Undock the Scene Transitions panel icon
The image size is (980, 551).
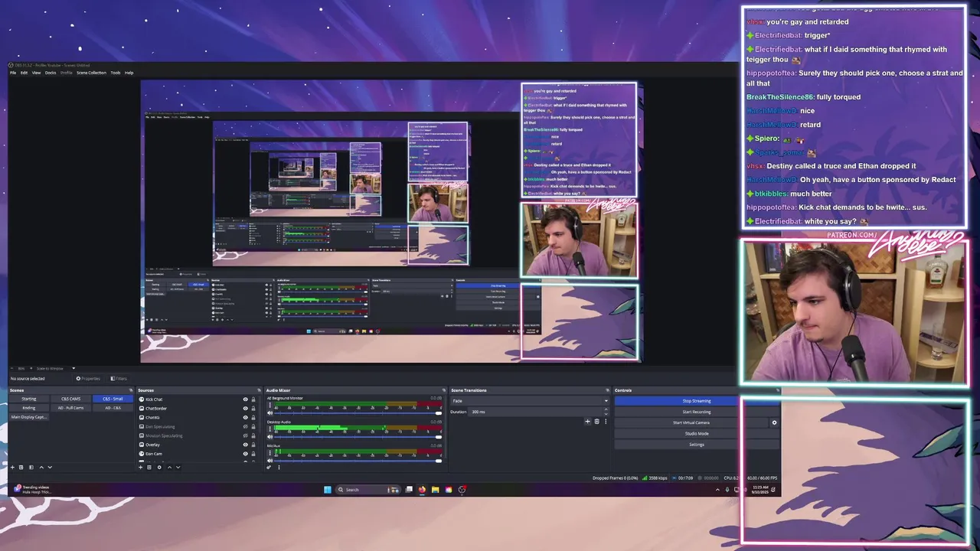[608, 390]
